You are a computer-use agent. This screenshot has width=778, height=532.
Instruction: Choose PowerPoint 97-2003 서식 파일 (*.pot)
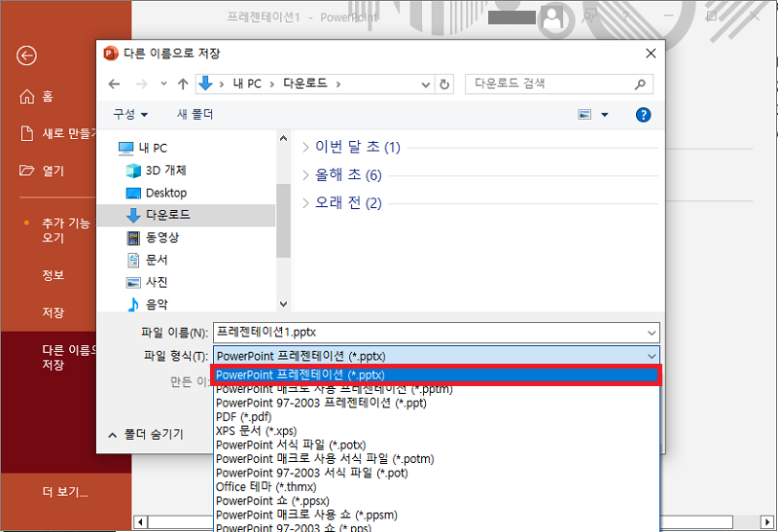(x=311, y=473)
